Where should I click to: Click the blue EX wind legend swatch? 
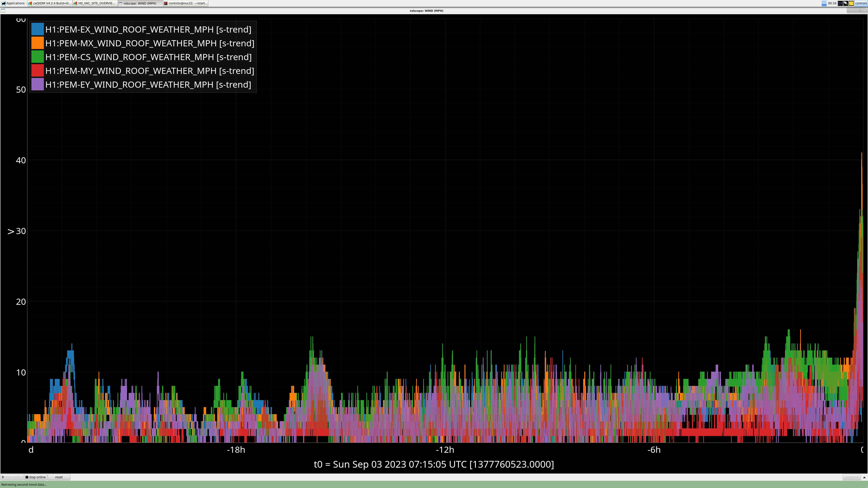tap(37, 29)
